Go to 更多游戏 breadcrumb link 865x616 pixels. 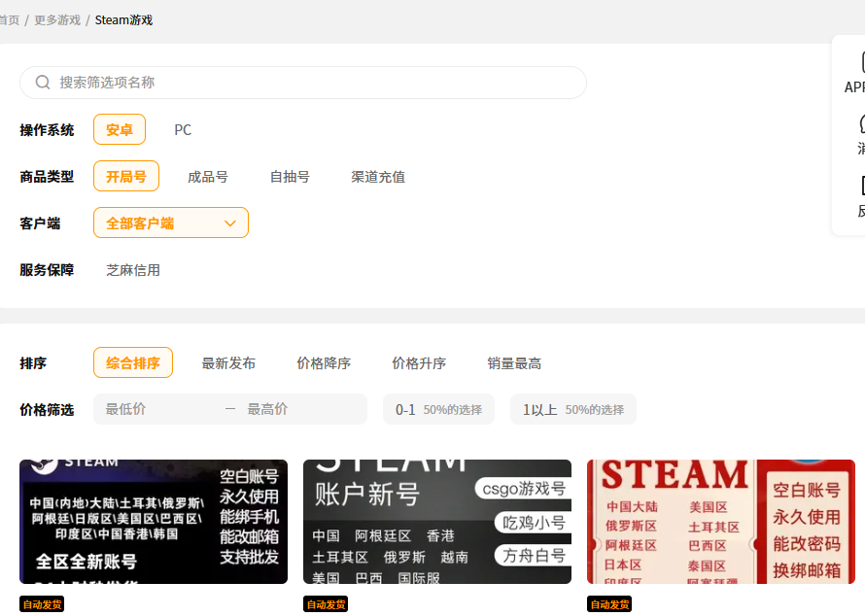[x=57, y=19]
